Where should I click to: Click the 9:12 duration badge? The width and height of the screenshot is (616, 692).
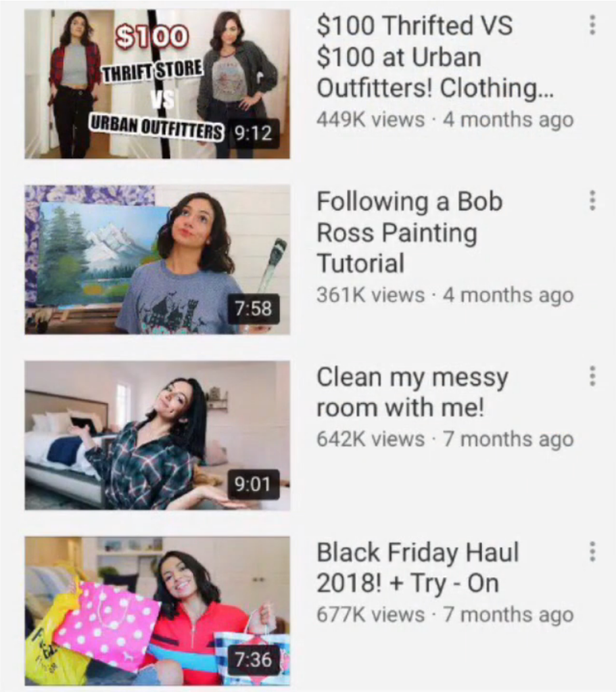[x=253, y=133]
